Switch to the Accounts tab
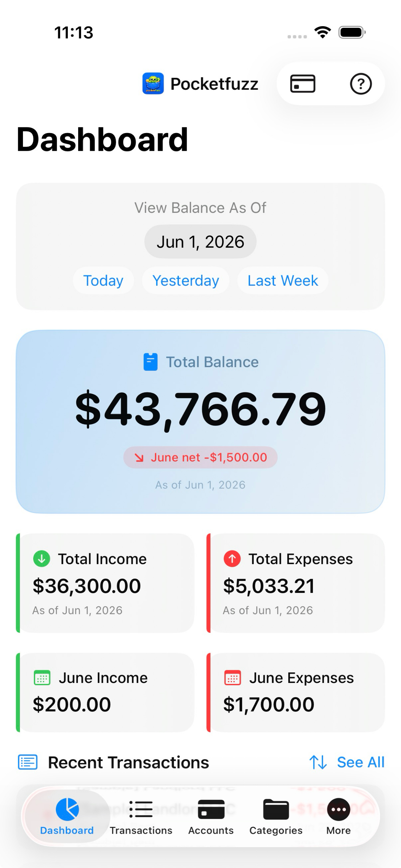 click(211, 816)
